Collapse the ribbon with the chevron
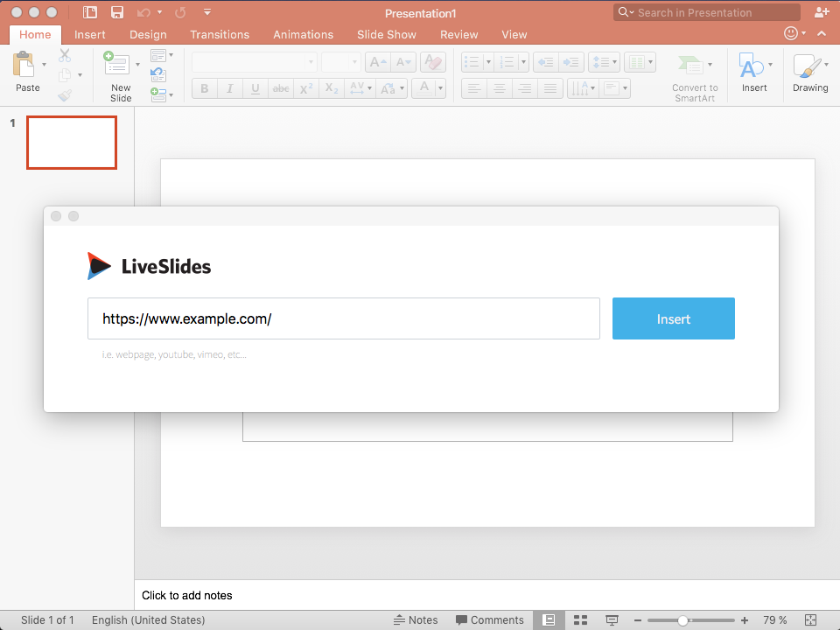Screen dimensions: 840x630 [x=822, y=33]
